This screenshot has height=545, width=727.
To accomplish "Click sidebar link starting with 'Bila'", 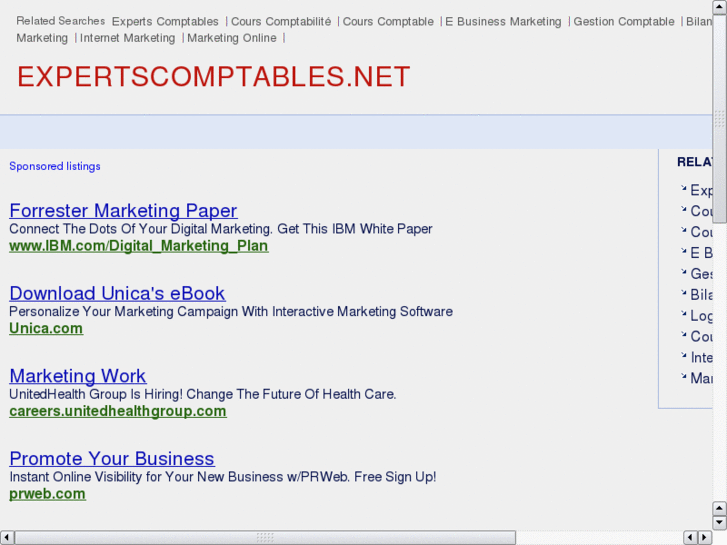I will pos(701,295).
